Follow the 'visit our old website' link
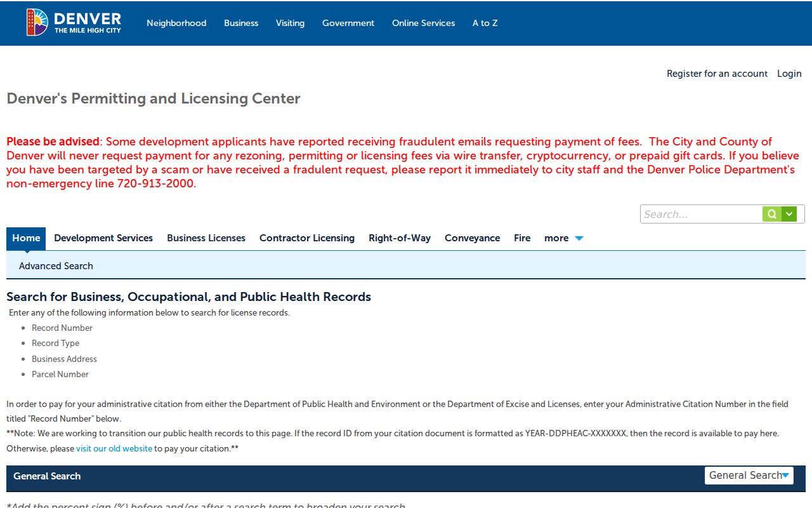 114,448
